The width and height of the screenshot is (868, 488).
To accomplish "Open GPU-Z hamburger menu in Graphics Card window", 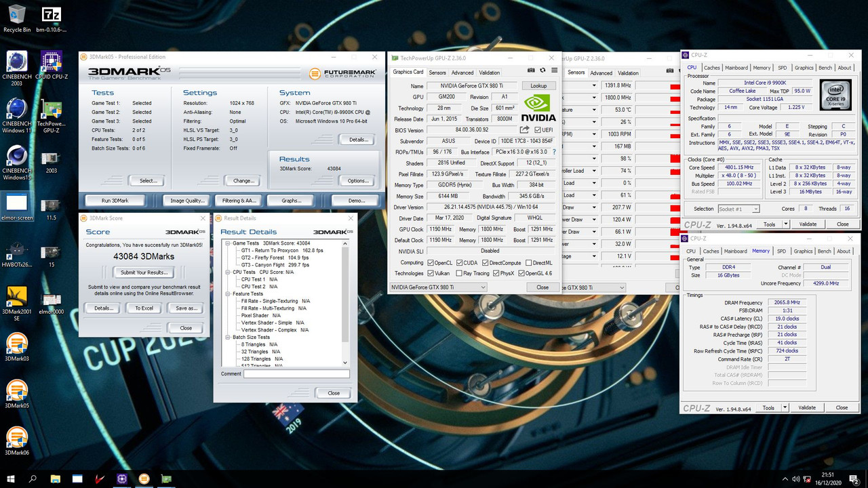I will click(554, 70).
